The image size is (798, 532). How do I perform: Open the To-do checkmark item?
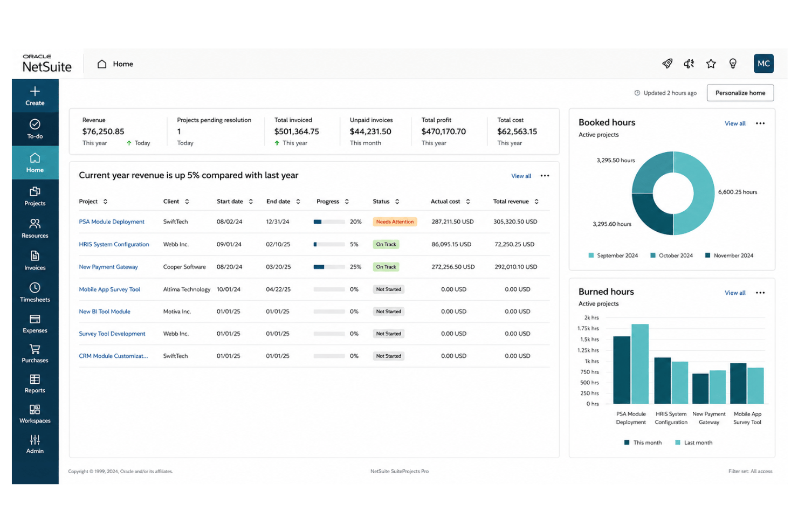[x=35, y=129]
